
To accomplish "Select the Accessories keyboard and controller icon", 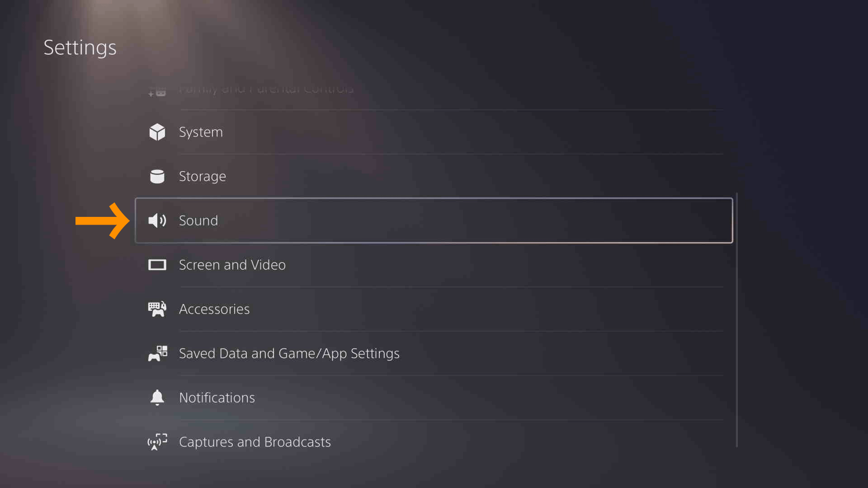I will [157, 309].
